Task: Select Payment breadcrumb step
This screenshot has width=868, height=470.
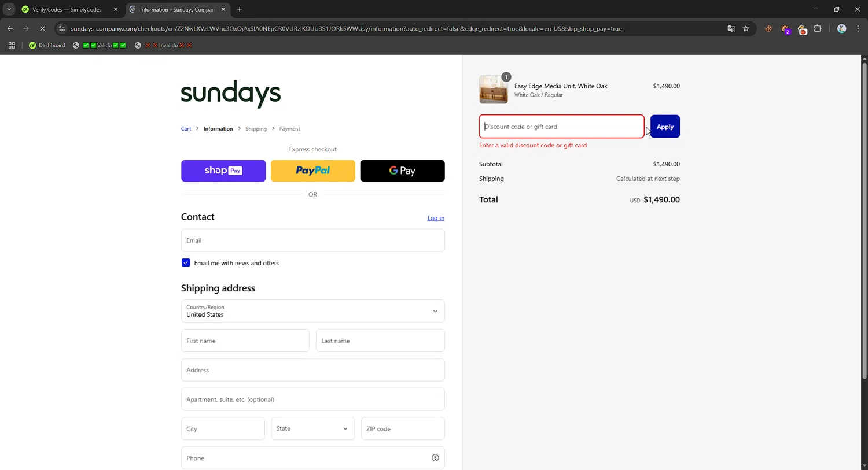Action: click(290, 129)
